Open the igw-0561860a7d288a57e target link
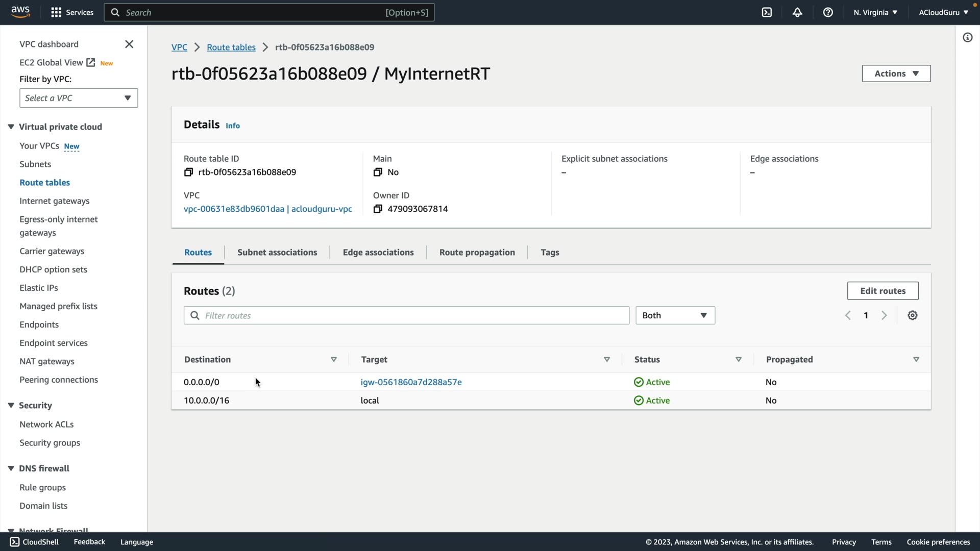This screenshot has width=980, height=551. pos(411,382)
